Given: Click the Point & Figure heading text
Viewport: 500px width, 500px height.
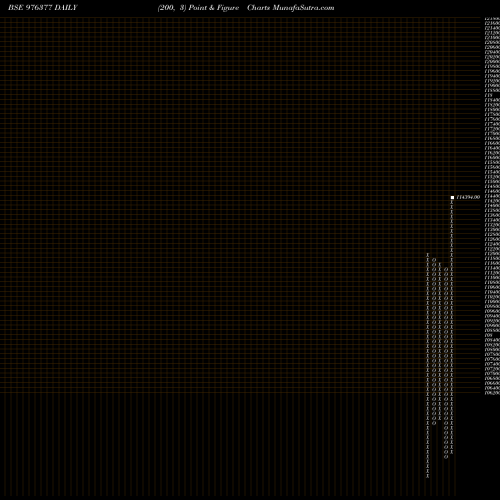Looking at the screenshot, I should 214,8.
